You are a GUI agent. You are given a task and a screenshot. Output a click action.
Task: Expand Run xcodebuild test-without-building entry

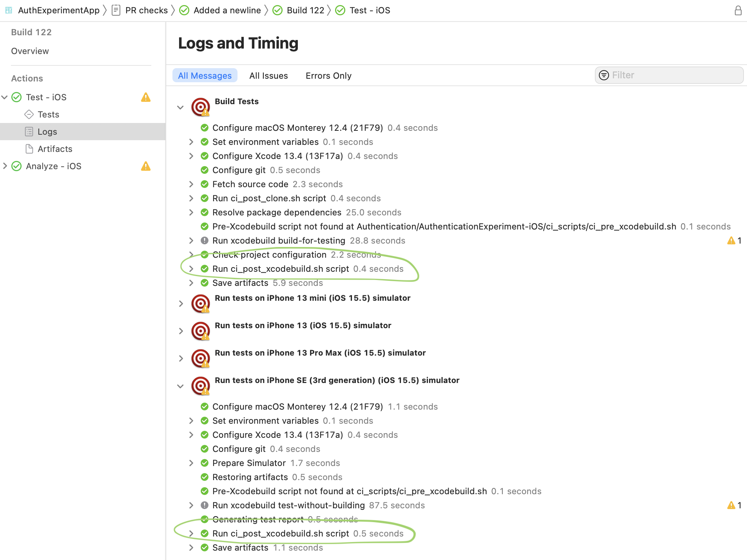(x=191, y=505)
